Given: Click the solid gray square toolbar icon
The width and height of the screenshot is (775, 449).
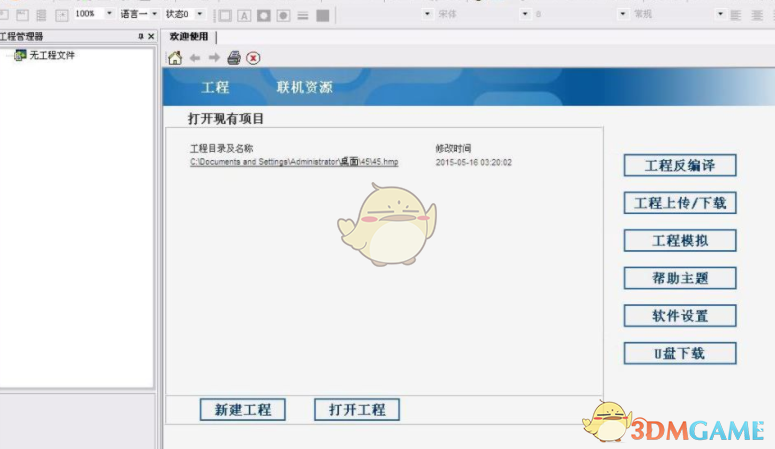Looking at the screenshot, I should 323,16.
